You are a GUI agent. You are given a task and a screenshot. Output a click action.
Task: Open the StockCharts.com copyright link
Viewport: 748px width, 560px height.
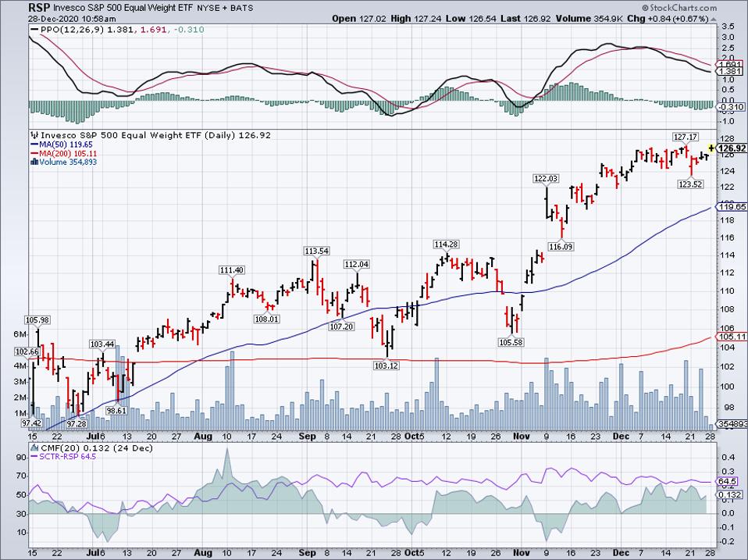pyautogui.click(x=679, y=8)
